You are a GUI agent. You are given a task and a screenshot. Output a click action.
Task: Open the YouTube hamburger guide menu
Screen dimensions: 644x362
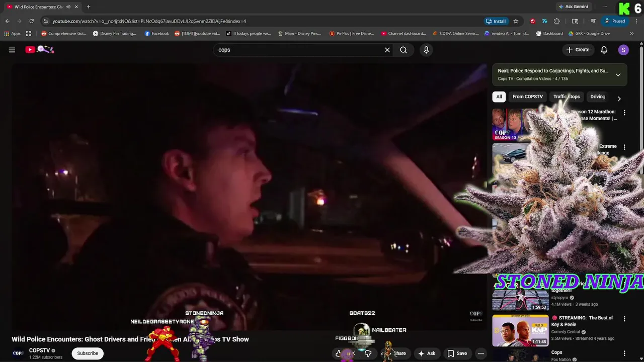(x=12, y=50)
